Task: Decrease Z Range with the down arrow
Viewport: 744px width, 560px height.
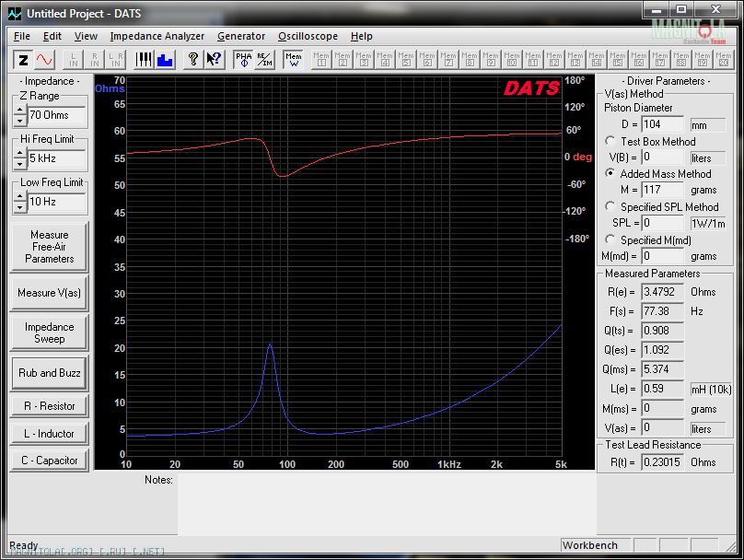Action: [x=20, y=121]
